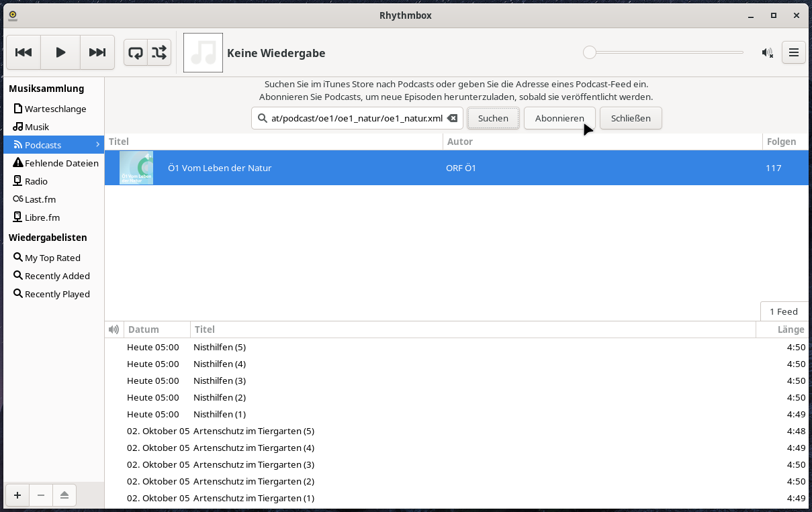
Task: Expand the Podcasts sidebar chevron
Action: pos(97,145)
